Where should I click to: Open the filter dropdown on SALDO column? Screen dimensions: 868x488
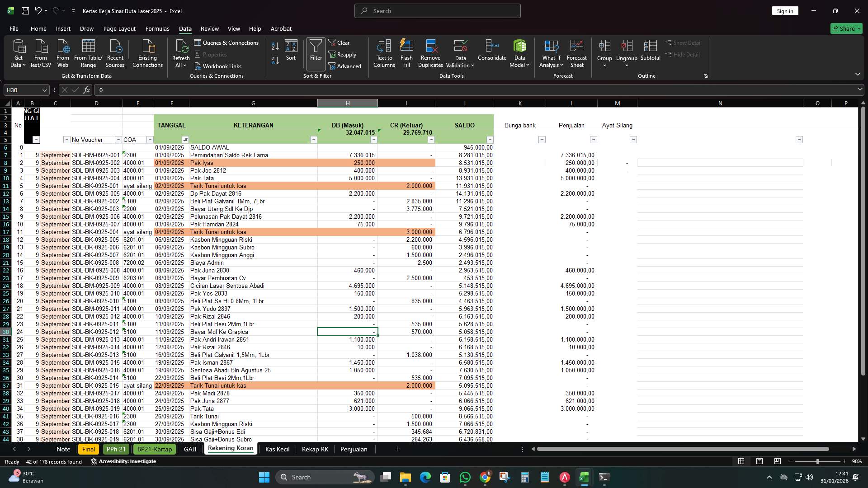tap(489, 140)
